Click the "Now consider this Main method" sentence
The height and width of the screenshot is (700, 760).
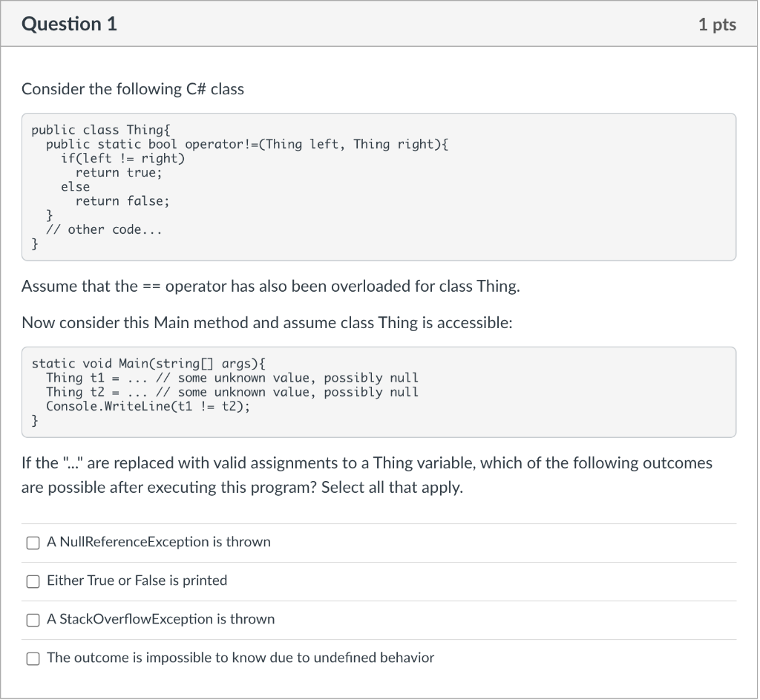[267, 323]
